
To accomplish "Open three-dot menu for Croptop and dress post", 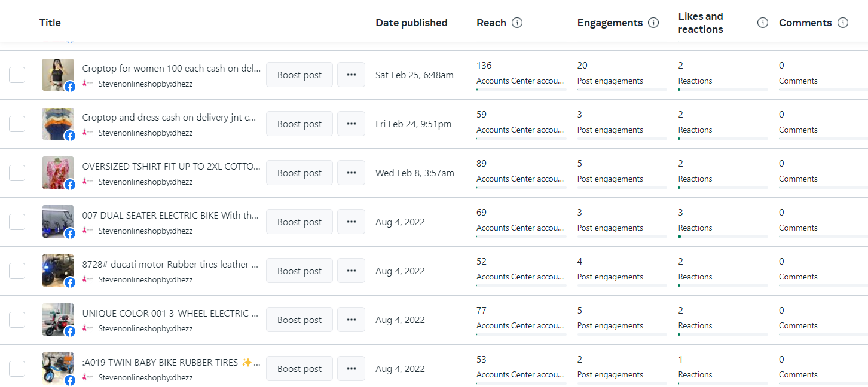I will [x=351, y=124].
